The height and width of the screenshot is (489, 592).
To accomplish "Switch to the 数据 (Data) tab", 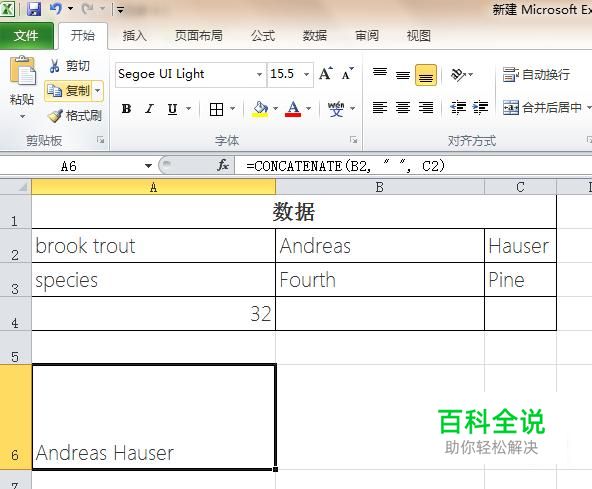I will 314,36.
